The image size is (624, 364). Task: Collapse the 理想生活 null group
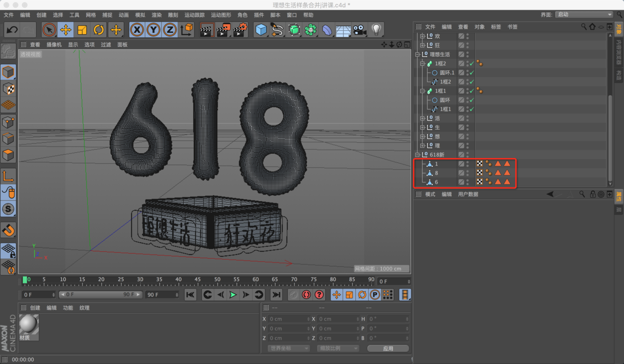(417, 54)
